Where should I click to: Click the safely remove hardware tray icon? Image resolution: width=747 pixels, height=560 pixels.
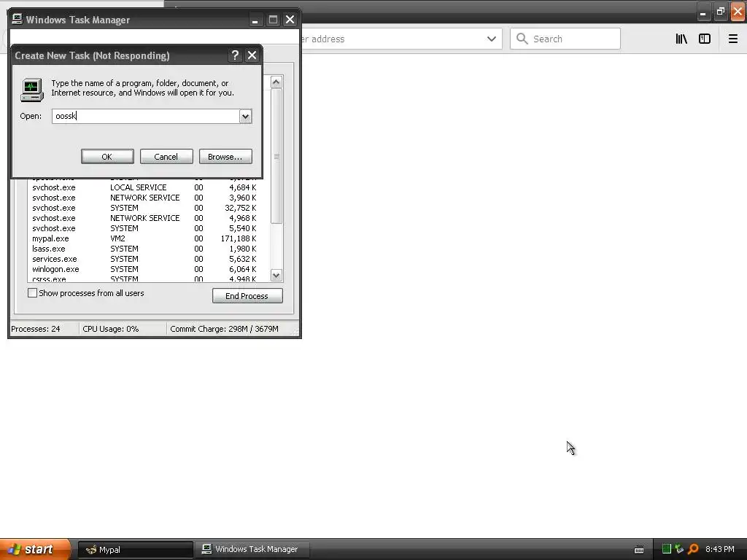coord(679,549)
